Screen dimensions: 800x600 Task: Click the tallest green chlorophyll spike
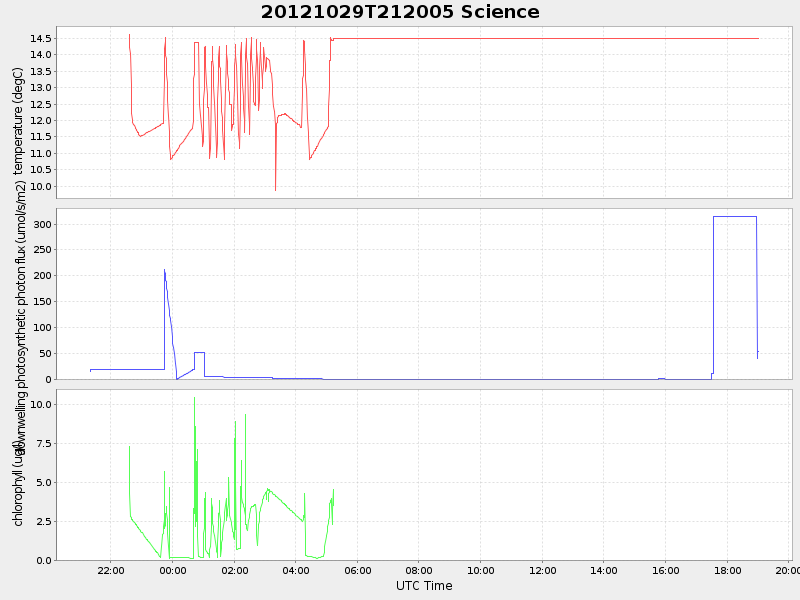(x=194, y=399)
